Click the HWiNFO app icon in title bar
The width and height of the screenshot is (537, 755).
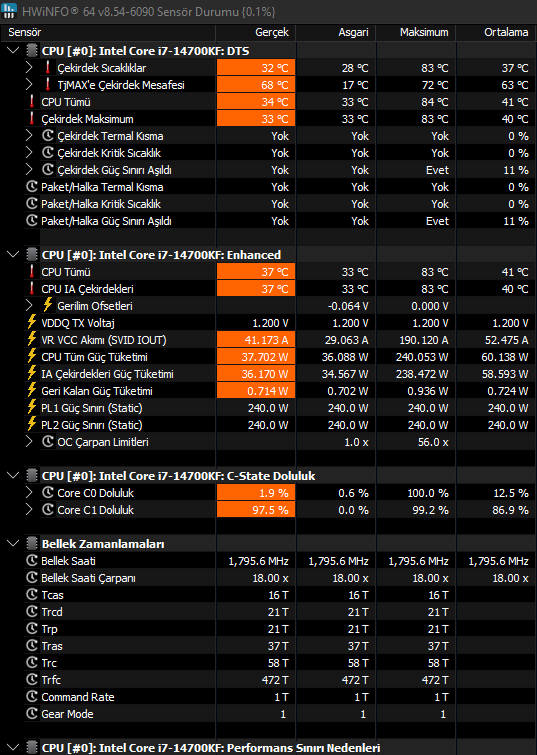[9, 11]
